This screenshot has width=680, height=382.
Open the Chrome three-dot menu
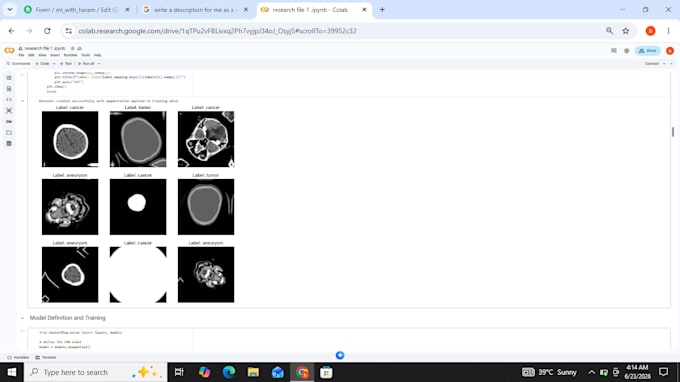pos(668,31)
